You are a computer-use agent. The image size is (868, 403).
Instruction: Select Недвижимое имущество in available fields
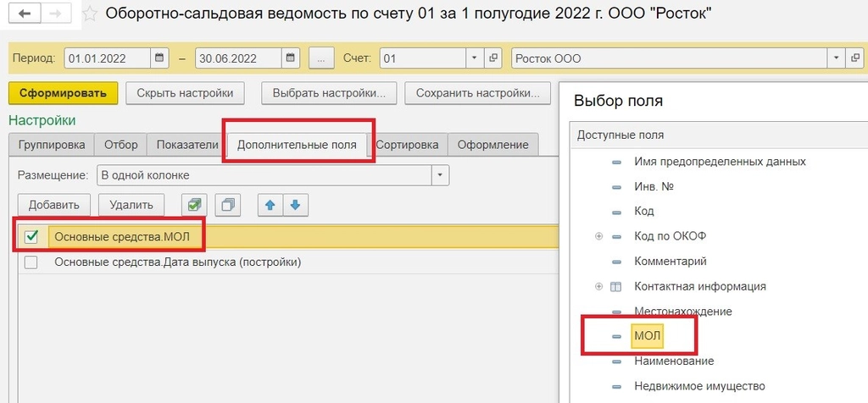699,386
